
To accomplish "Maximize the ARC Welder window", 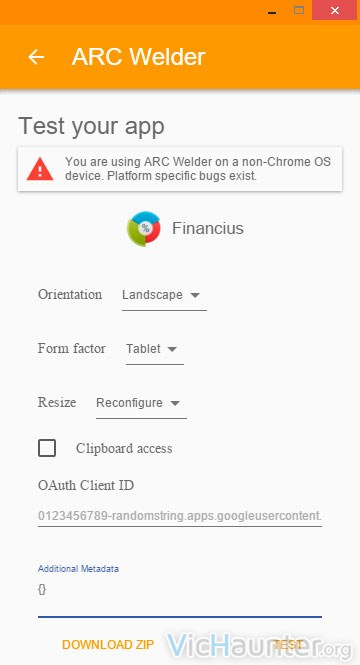I will click(x=299, y=11).
